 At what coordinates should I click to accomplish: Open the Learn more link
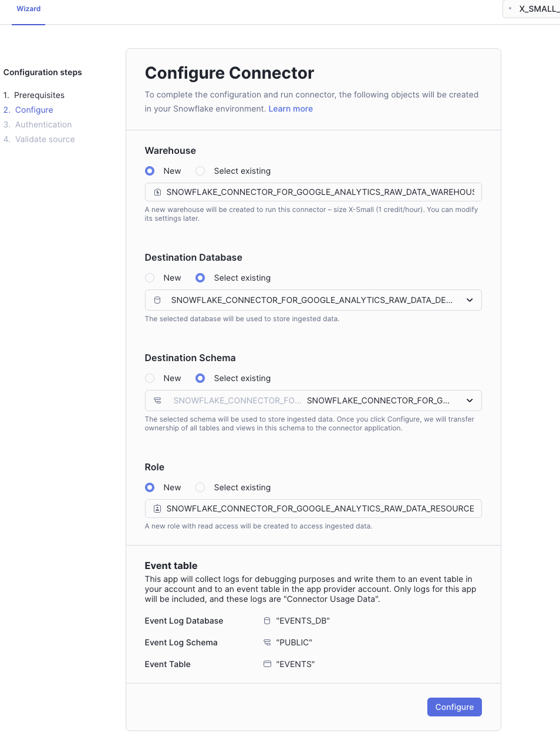[x=291, y=109]
